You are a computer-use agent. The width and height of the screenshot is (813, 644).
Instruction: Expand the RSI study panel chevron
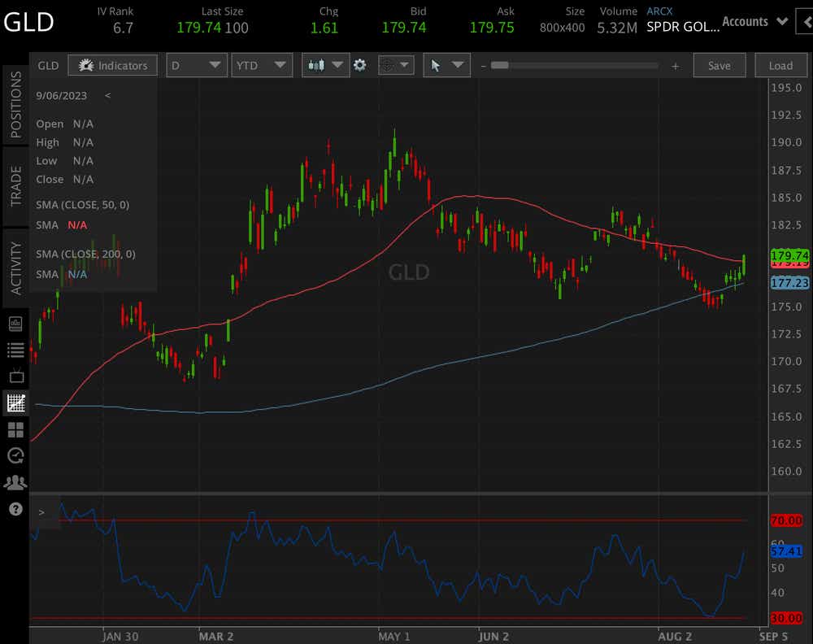41,512
